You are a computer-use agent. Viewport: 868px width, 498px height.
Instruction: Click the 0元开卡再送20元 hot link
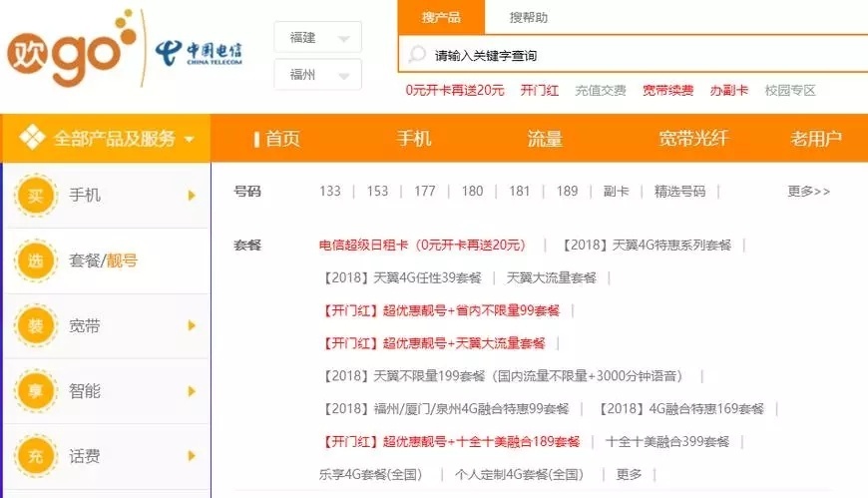(455, 90)
